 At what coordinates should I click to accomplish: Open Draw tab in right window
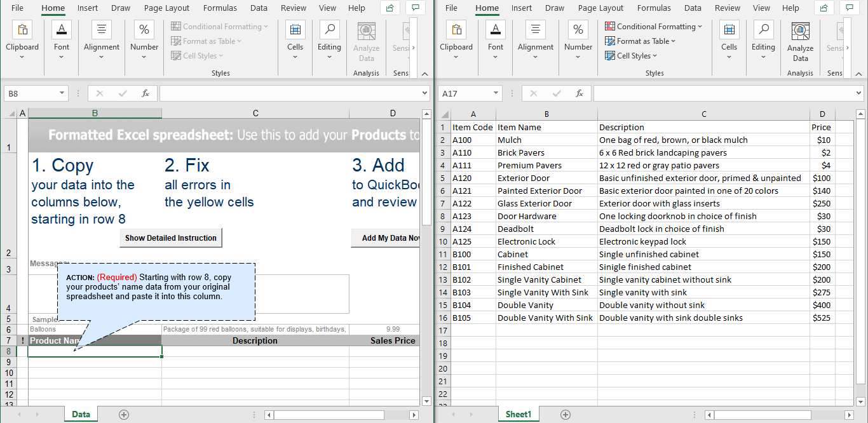pyautogui.click(x=554, y=8)
